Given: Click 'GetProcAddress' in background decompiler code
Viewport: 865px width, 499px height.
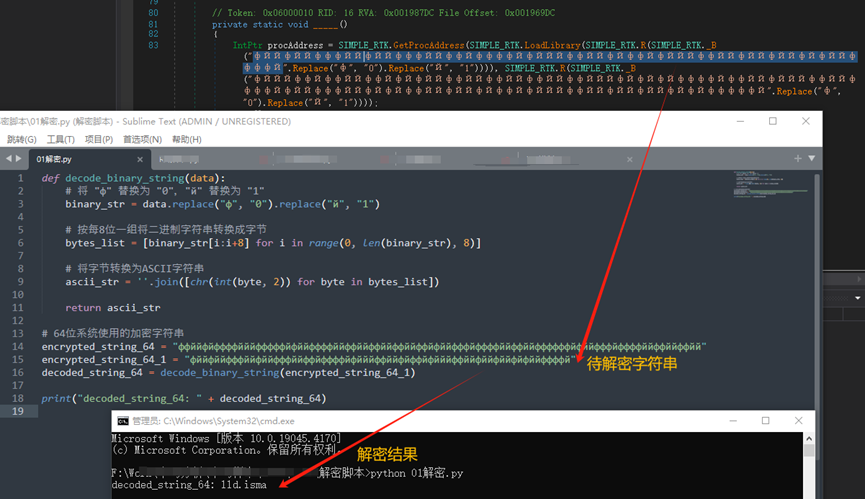Looking at the screenshot, I should 429,45.
